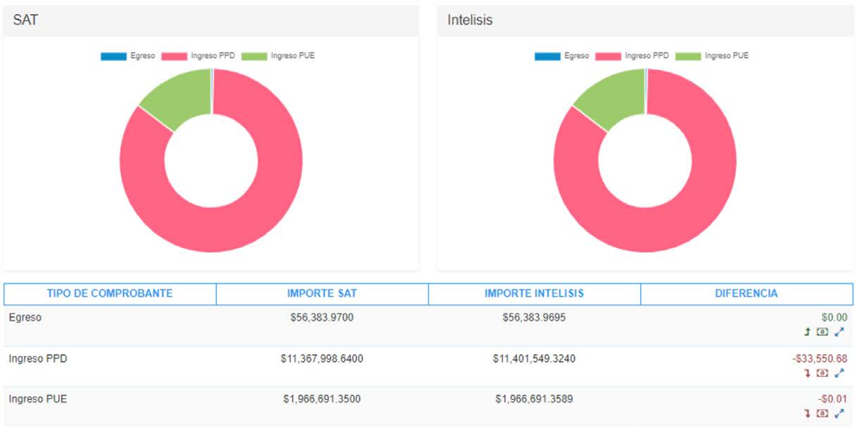Expand Ingreso PPD row with the blue arrows icon
Image resolution: width=868 pixels, height=442 pixels.
coord(839,373)
